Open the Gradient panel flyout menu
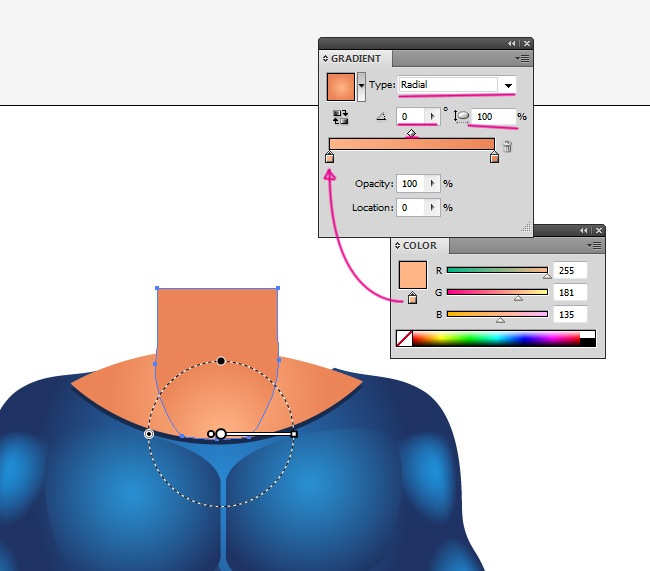Screen dimensions: 650x571 tap(524, 59)
